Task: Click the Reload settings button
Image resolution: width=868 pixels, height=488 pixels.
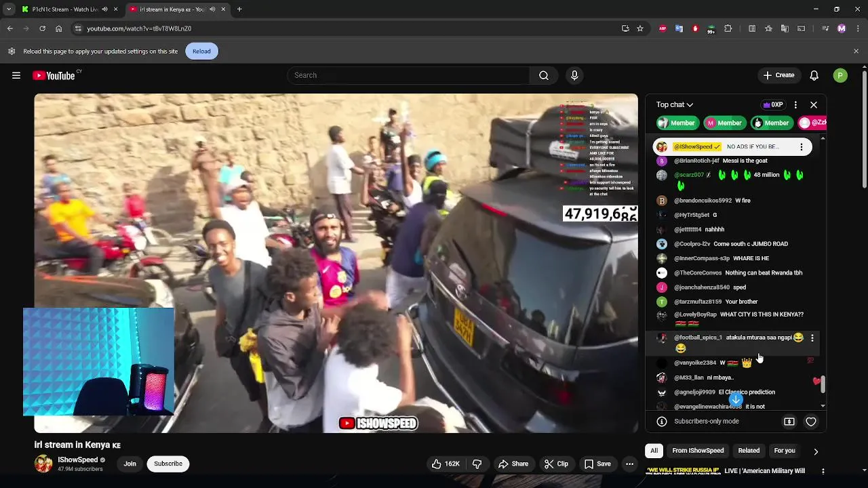Action: pos(201,52)
